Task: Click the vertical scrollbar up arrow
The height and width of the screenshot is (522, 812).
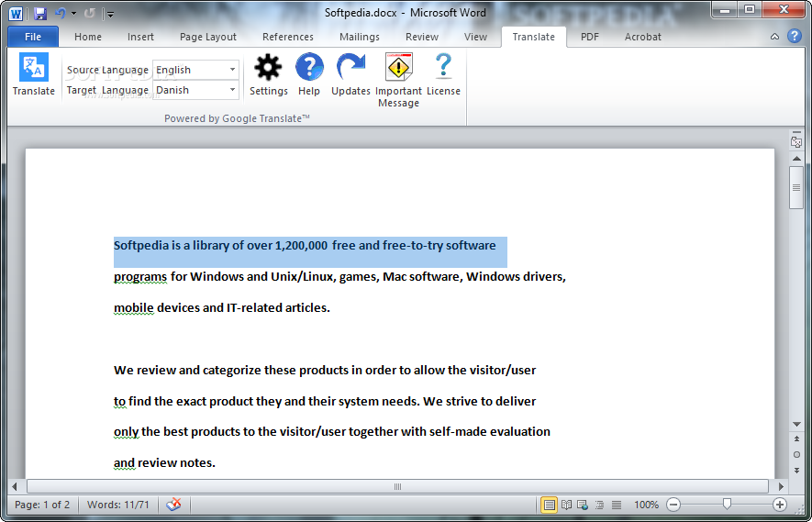Action: (796, 159)
